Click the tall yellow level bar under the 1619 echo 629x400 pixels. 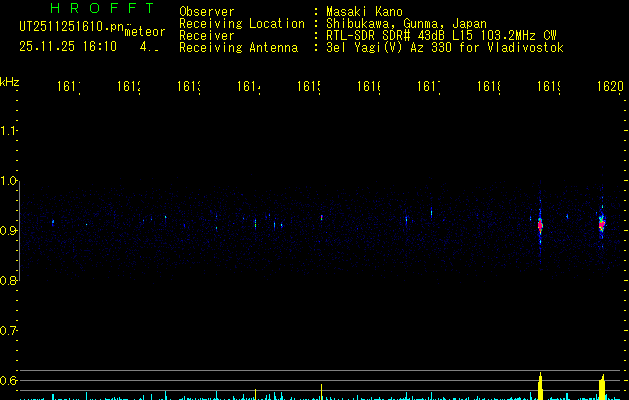click(x=540, y=386)
